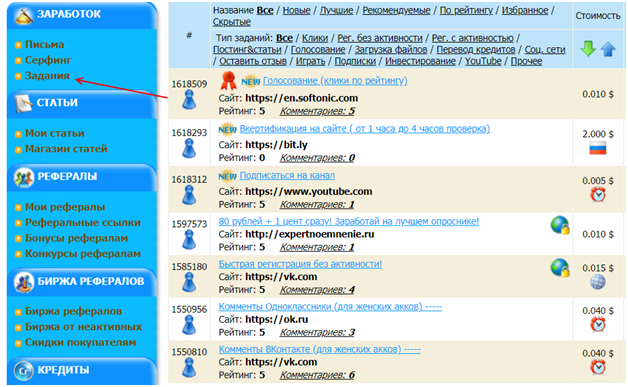This screenshot has height=387, width=628.
Task: Click globe lock icon on task 1585180
Action: (560, 268)
